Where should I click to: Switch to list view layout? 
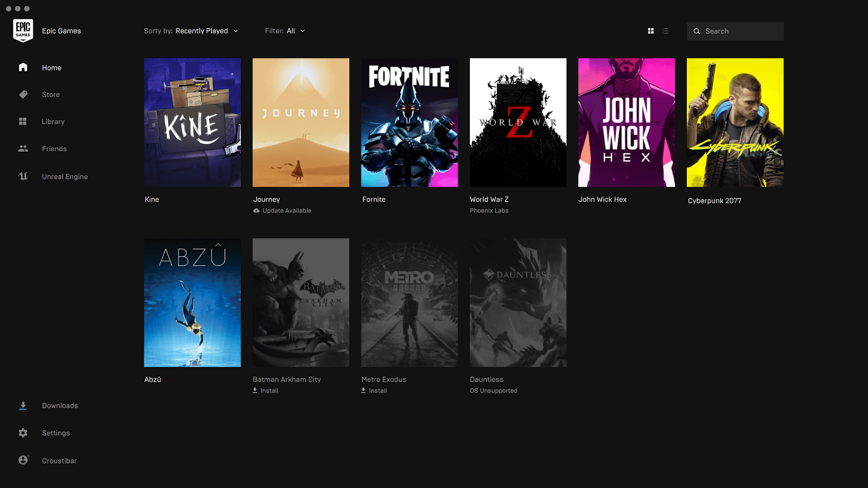(x=665, y=31)
